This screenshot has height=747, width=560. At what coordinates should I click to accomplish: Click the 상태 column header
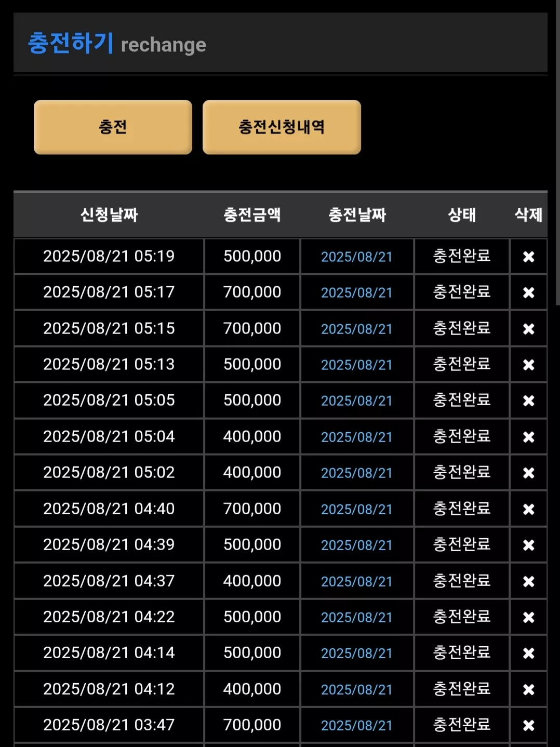[462, 215]
